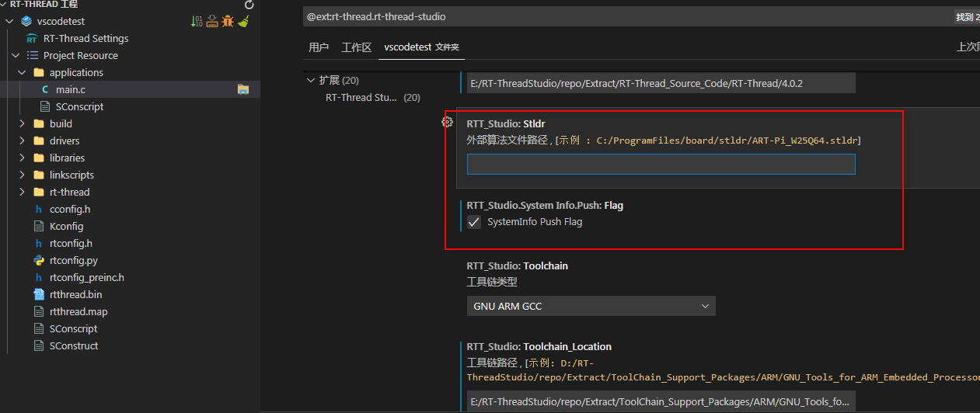
Task: Click the h icon of rtconfig_preinc.h
Action: [39, 278]
